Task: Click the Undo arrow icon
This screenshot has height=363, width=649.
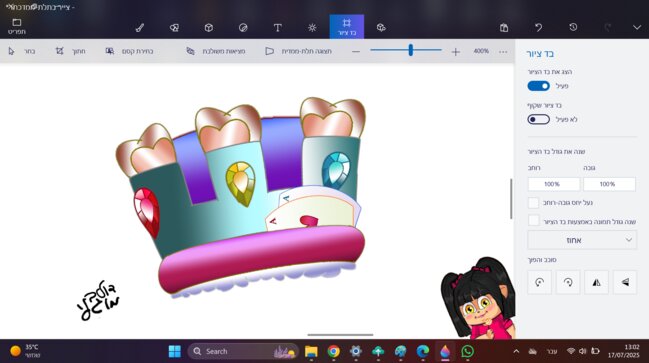Action: [538, 27]
